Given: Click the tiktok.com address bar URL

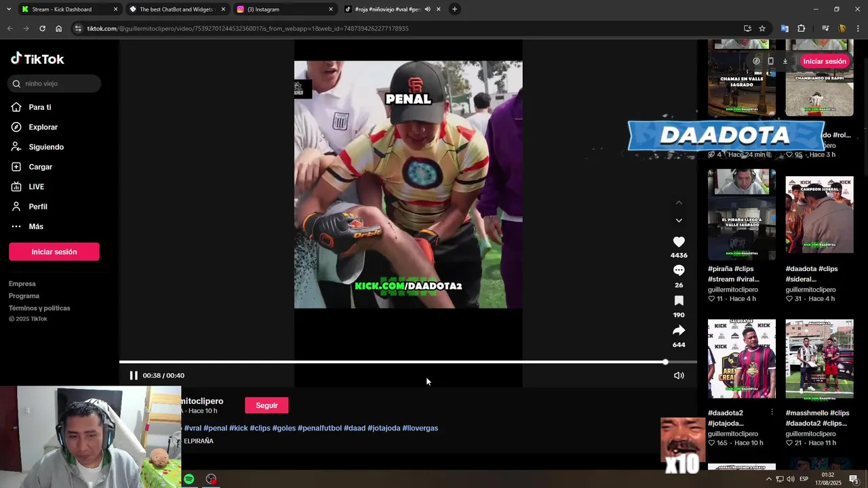Looking at the screenshot, I should point(248,28).
